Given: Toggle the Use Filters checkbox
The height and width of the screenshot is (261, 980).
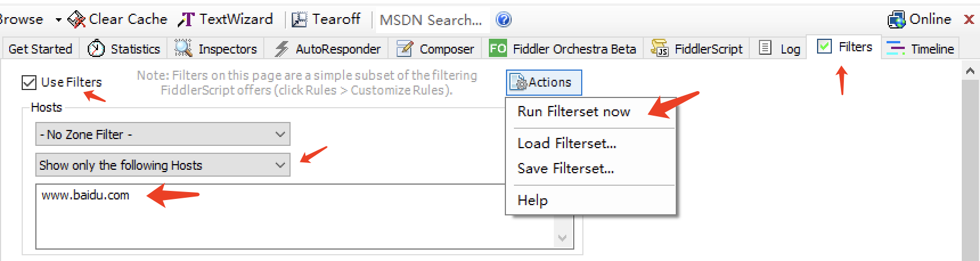Looking at the screenshot, I should pyautogui.click(x=29, y=83).
